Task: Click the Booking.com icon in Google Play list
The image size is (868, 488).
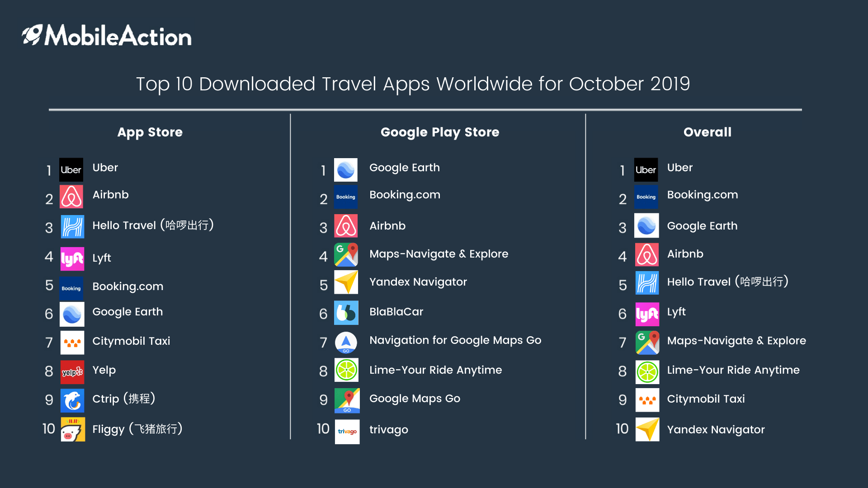Action: point(346,197)
